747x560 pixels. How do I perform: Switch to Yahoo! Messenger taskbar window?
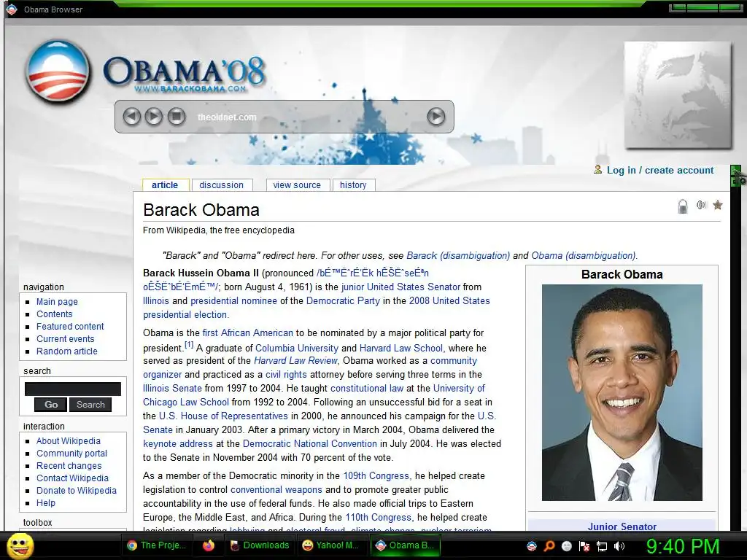(331, 545)
